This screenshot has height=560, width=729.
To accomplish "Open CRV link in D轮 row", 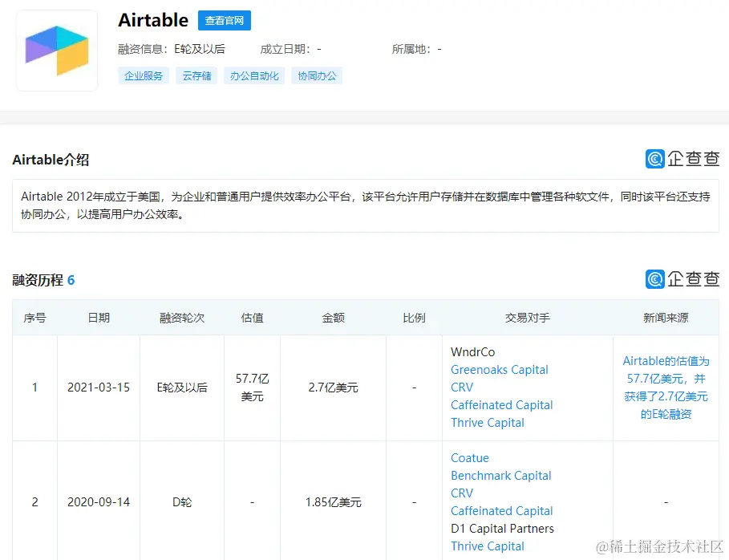I will pyautogui.click(x=462, y=493).
